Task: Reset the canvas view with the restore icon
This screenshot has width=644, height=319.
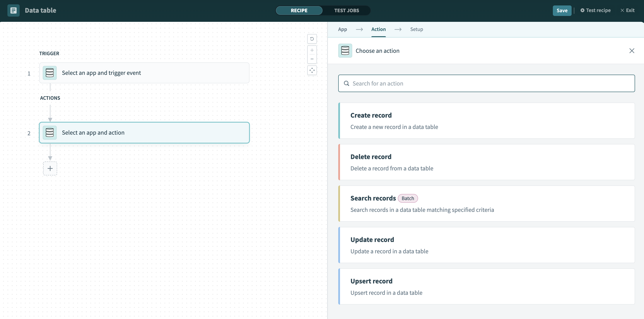Action: [312, 39]
